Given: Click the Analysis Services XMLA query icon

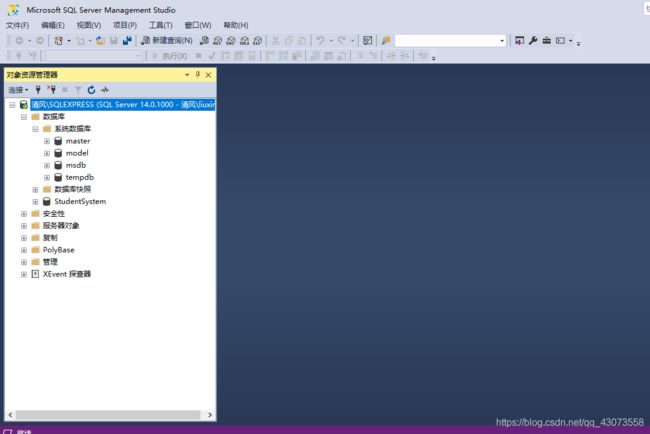Looking at the screenshot, I should point(245,40).
